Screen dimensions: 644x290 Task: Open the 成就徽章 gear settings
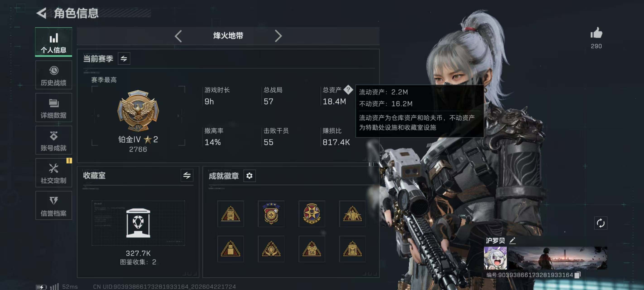click(x=249, y=176)
